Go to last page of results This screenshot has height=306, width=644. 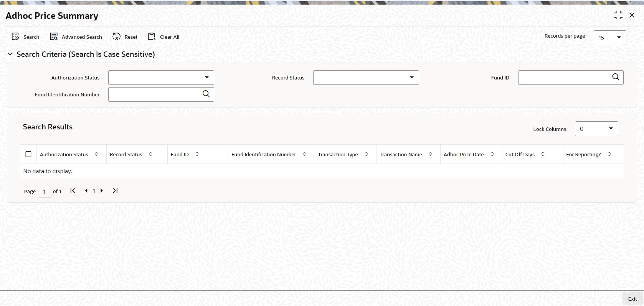point(115,191)
